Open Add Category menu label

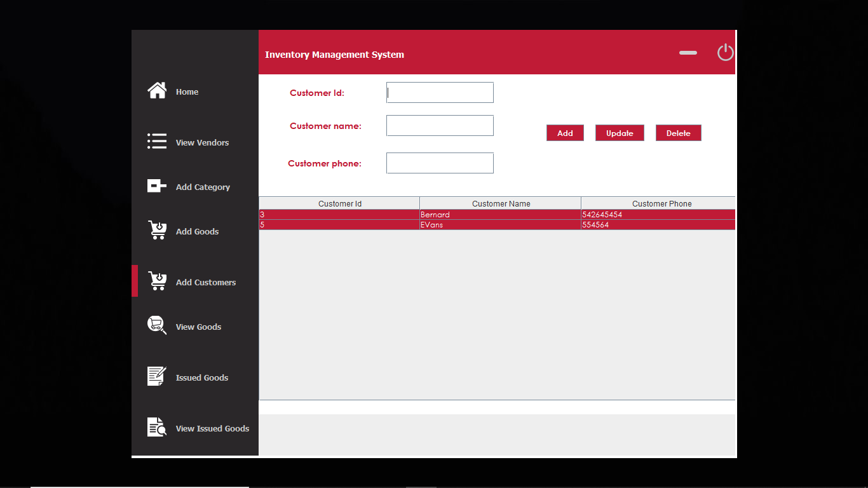coord(203,187)
